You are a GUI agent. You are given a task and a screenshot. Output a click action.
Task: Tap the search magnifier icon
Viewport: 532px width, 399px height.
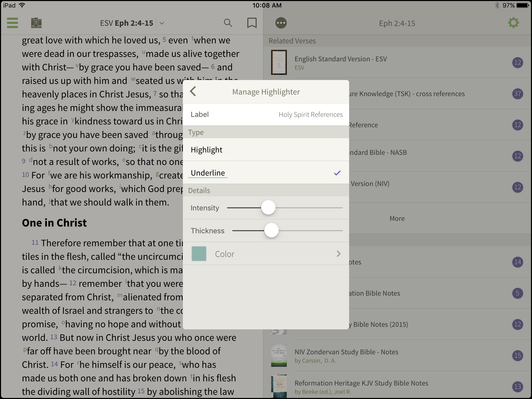coord(228,23)
